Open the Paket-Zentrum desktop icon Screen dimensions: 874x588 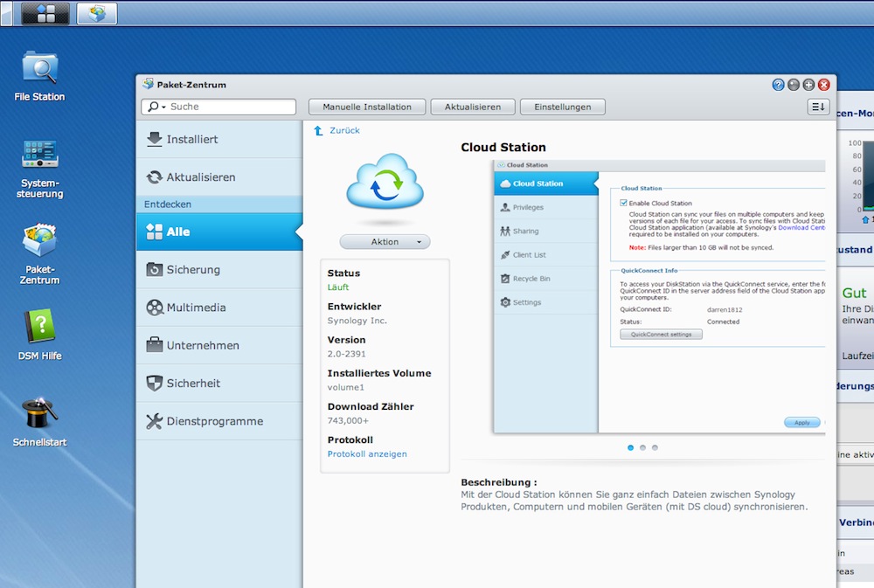click(39, 253)
